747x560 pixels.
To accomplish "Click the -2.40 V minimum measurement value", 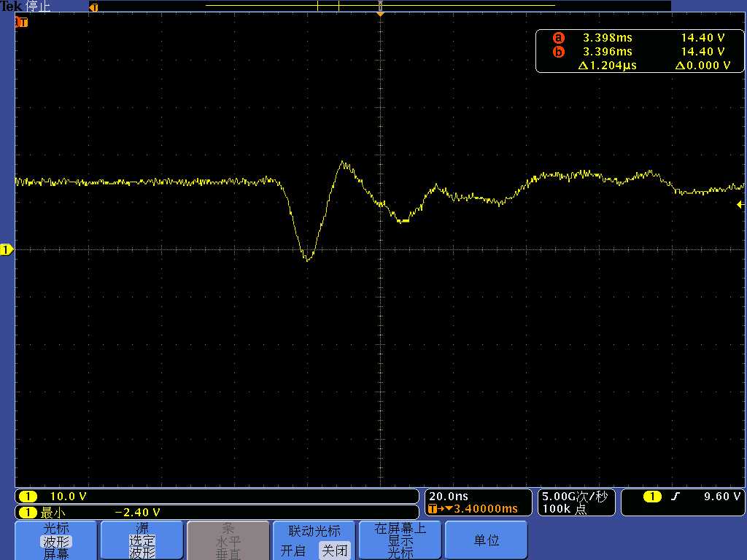I will tap(138, 513).
